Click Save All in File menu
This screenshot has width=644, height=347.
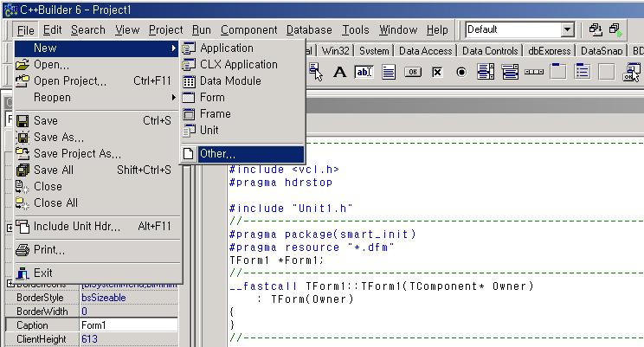click(97, 170)
